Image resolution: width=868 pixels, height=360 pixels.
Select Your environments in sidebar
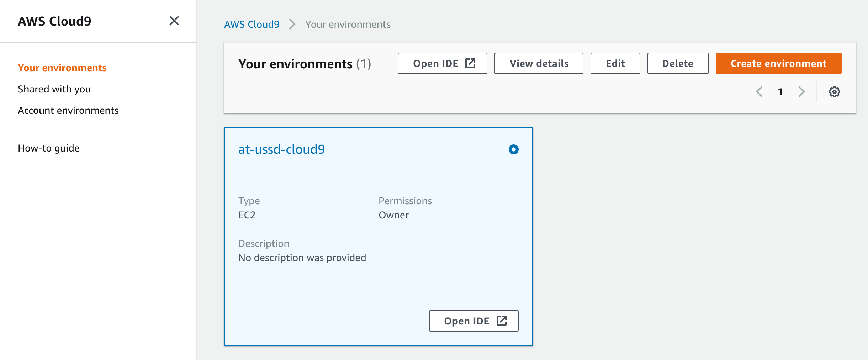point(62,68)
